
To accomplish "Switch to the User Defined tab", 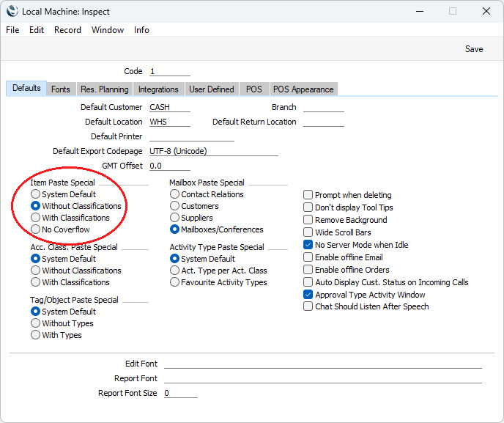I will pyautogui.click(x=212, y=89).
